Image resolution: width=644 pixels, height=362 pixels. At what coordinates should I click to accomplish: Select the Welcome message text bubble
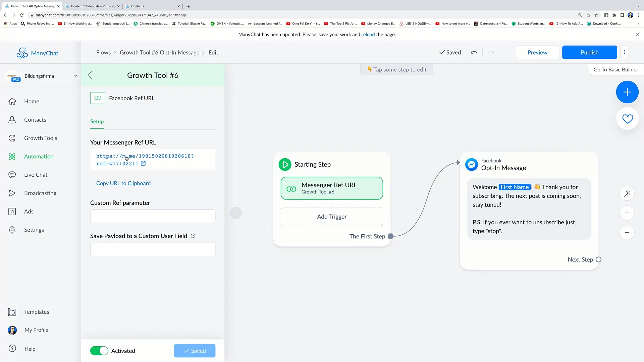(x=529, y=209)
